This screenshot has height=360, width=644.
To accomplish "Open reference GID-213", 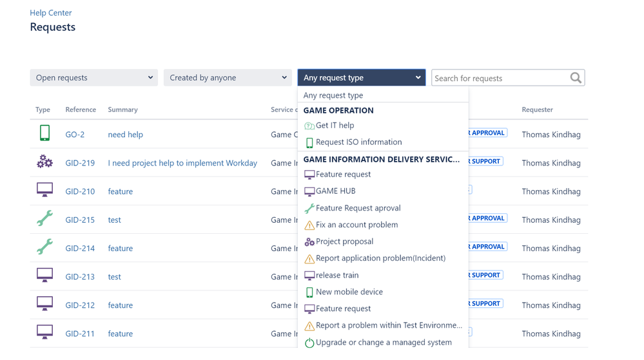I will pos(80,277).
